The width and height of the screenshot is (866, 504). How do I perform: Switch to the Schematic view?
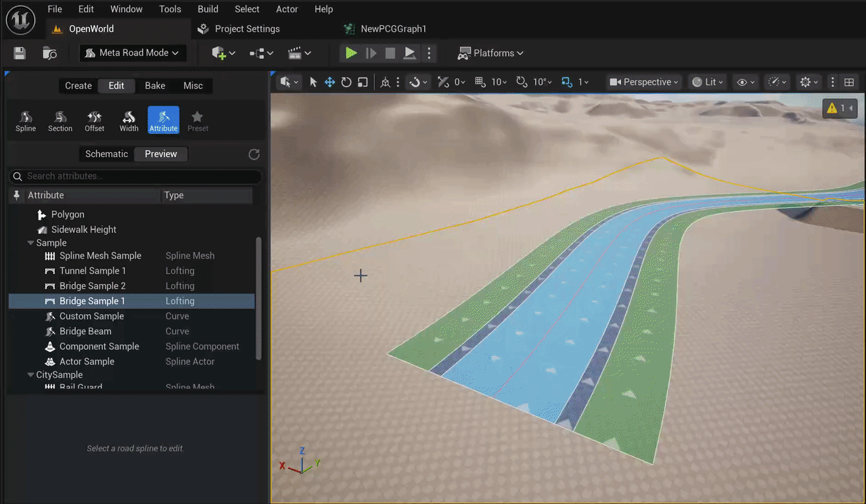106,154
